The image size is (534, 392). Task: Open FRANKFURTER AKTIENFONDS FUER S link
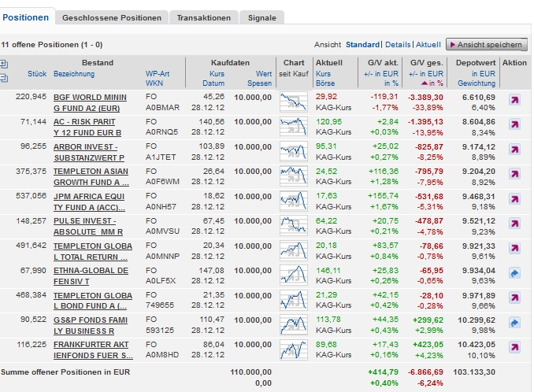(93, 350)
